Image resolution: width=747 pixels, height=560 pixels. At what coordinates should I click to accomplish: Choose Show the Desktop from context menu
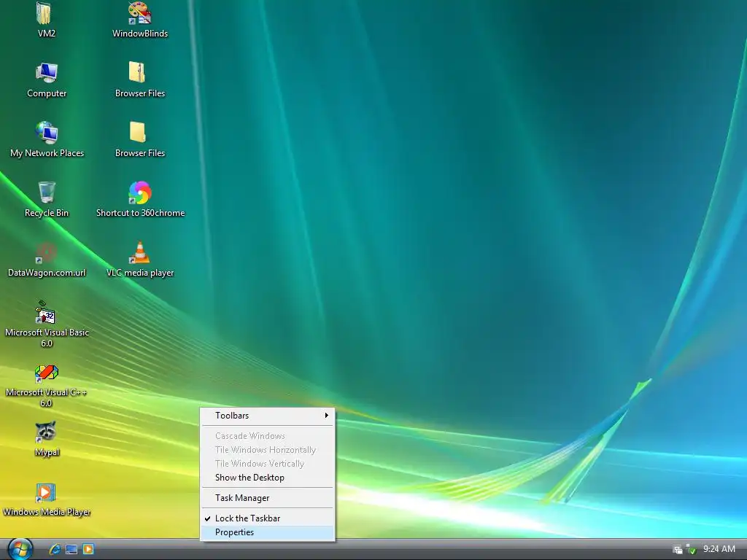point(267,477)
